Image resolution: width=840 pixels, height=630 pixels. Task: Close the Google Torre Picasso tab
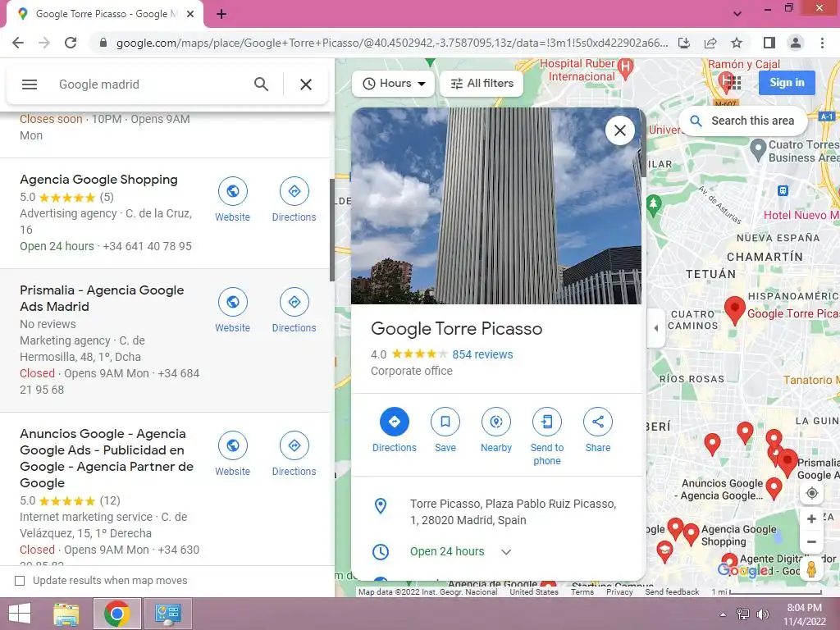[190, 14]
